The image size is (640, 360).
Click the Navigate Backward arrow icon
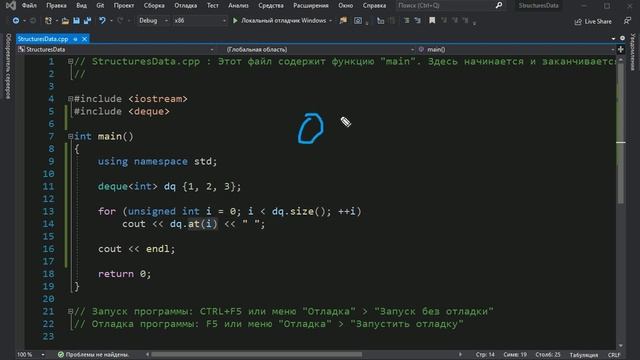tap(16, 20)
